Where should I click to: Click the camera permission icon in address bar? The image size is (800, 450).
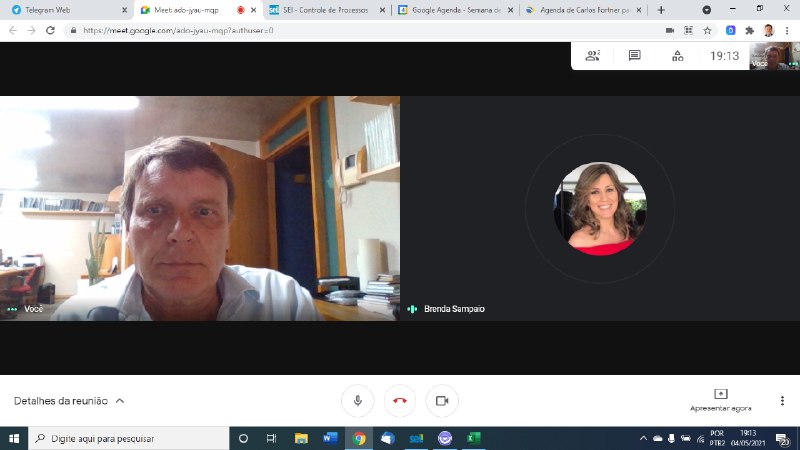coord(670,31)
